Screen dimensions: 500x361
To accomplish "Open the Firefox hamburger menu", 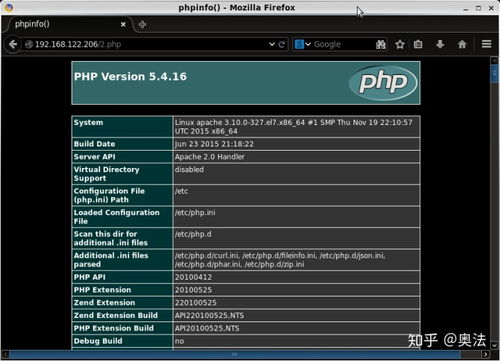I will click(x=487, y=44).
